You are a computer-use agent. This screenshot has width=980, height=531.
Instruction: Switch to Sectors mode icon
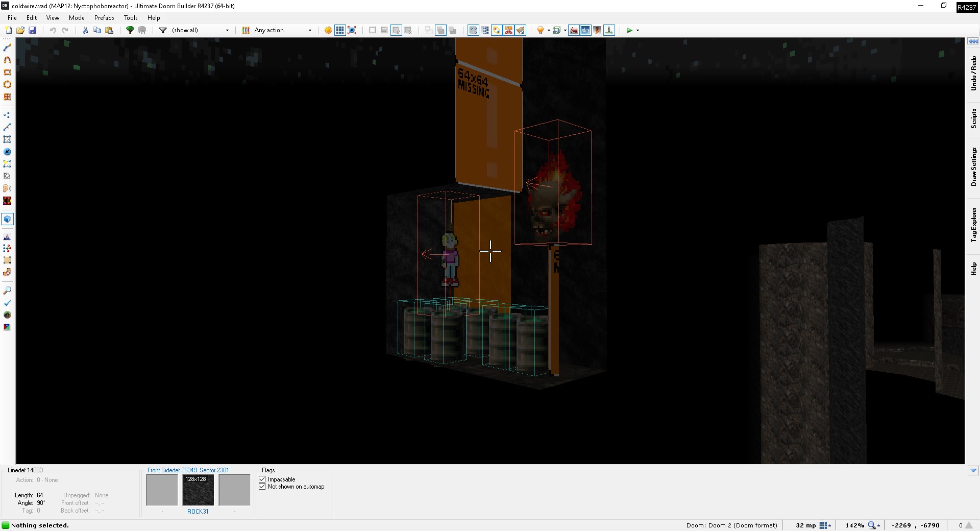(7, 139)
